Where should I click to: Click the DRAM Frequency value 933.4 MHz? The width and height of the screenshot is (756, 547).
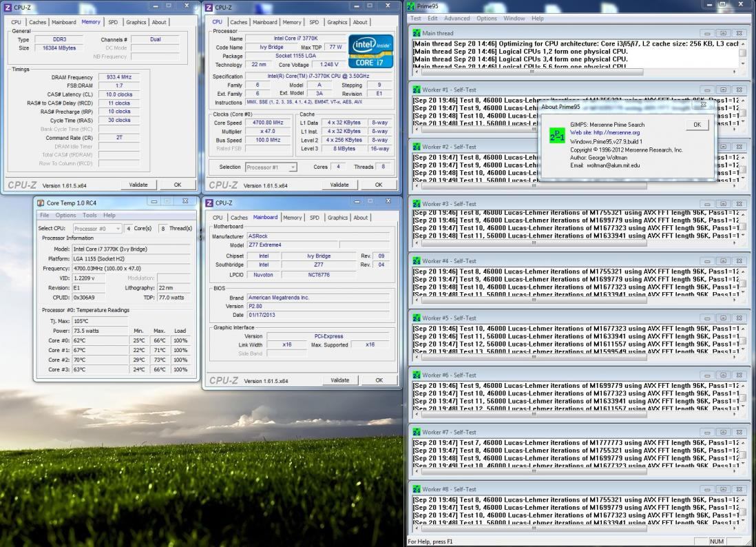pos(119,77)
